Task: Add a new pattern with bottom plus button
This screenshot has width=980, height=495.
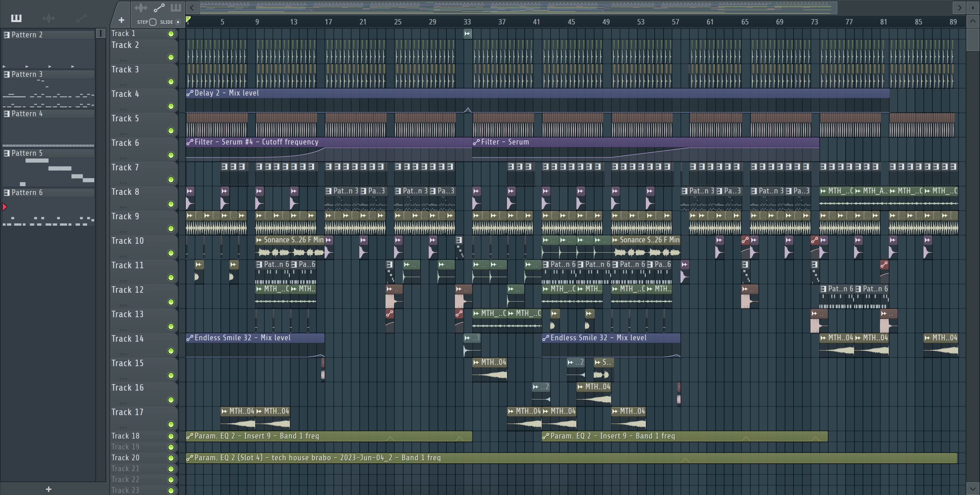Action: [48, 489]
